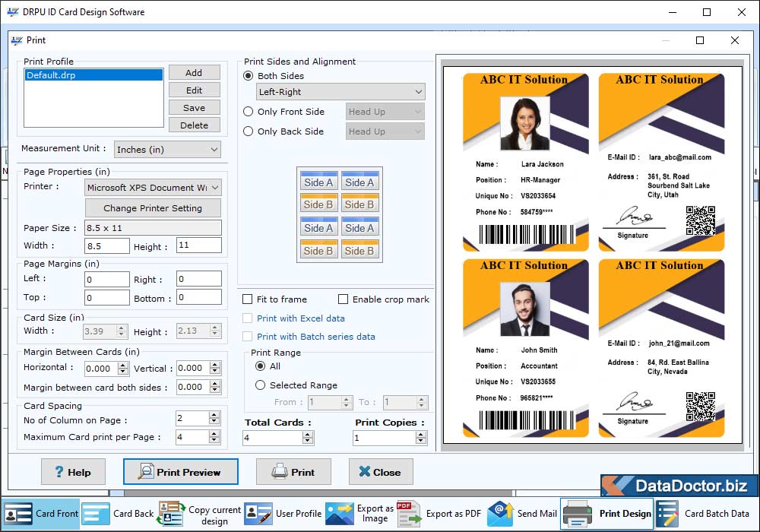Increase Vertical margin between cards
The height and width of the screenshot is (532, 760).
coord(215,365)
